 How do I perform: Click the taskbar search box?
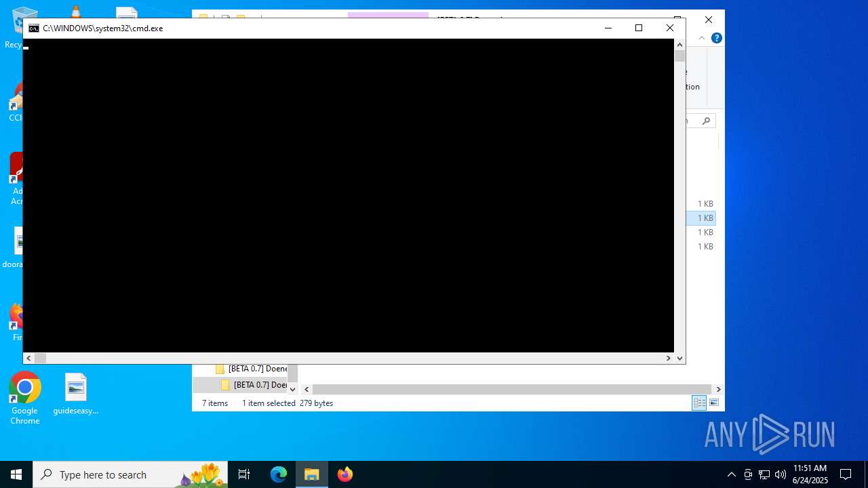(130, 474)
